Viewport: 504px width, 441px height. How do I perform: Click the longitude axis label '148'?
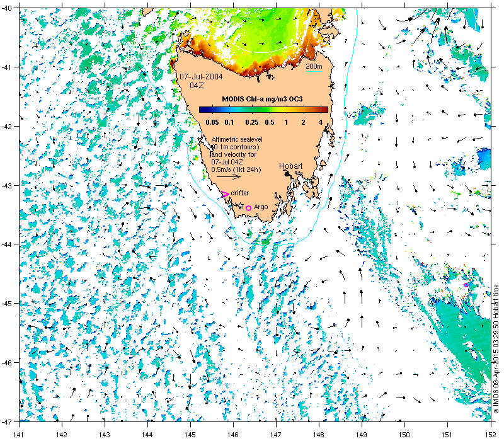click(319, 435)
